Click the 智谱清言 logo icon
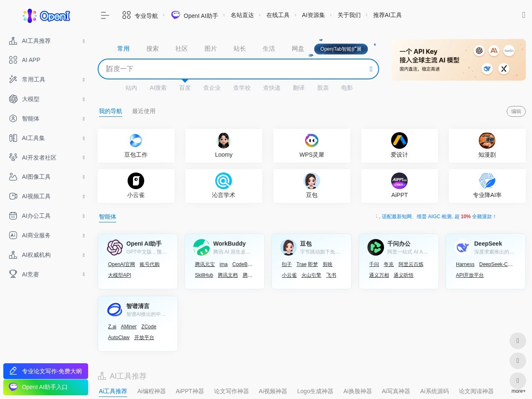Image resolution: width=532 pixels, height=399 pixels. pyautogui.click(x=115, y=310)
